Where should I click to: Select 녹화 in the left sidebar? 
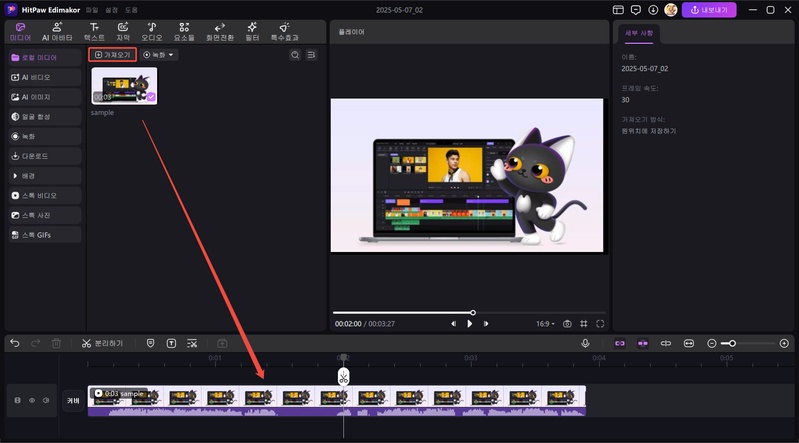click(x=45, y=136)
